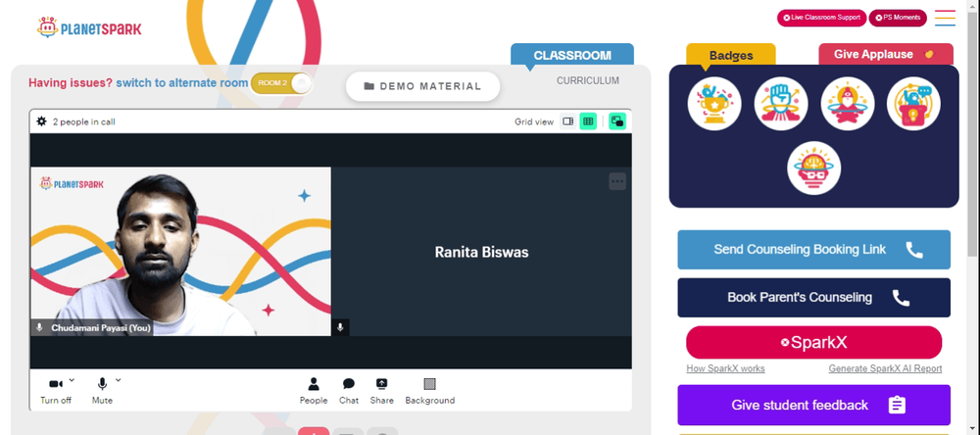980x435 pixels.
Task: Open the Chat panel
Action: [x=349, y=391]
